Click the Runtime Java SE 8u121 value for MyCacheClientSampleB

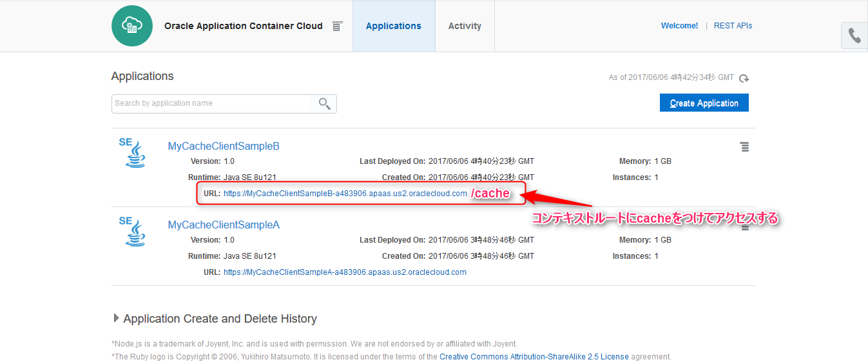coord(250,177)
